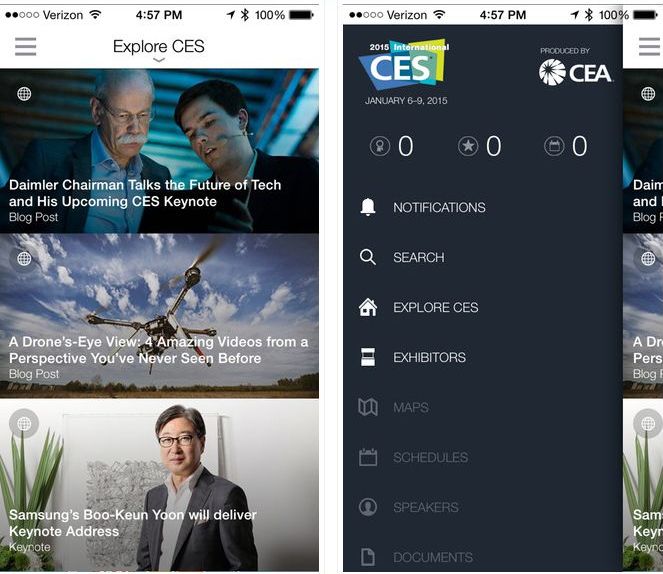Open Daimler Chairman Talks blog post
Screen dimensions: 663x574
[x=145, y=193]
